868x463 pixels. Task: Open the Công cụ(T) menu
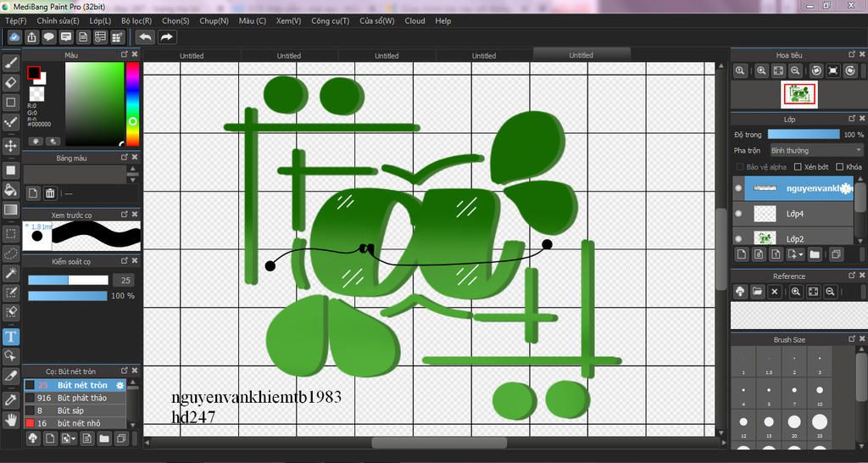pos(331,20)
